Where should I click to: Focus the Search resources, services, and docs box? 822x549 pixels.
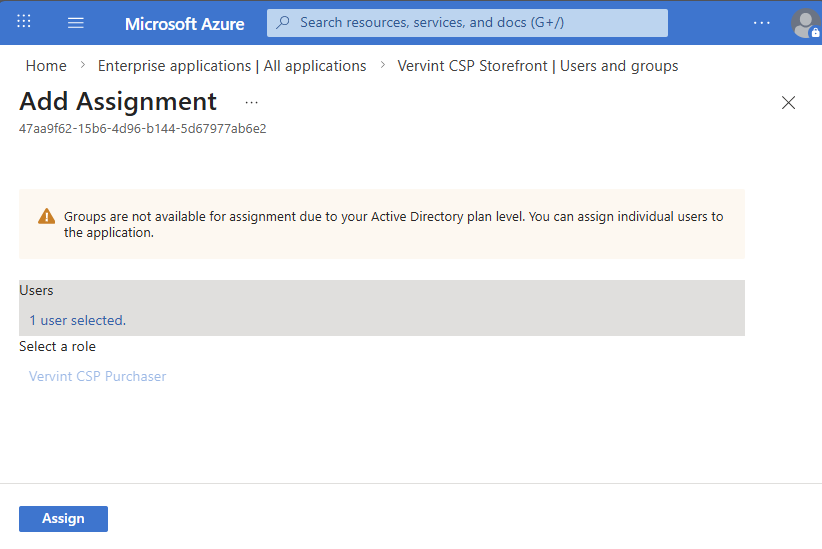tap(467, 23)
